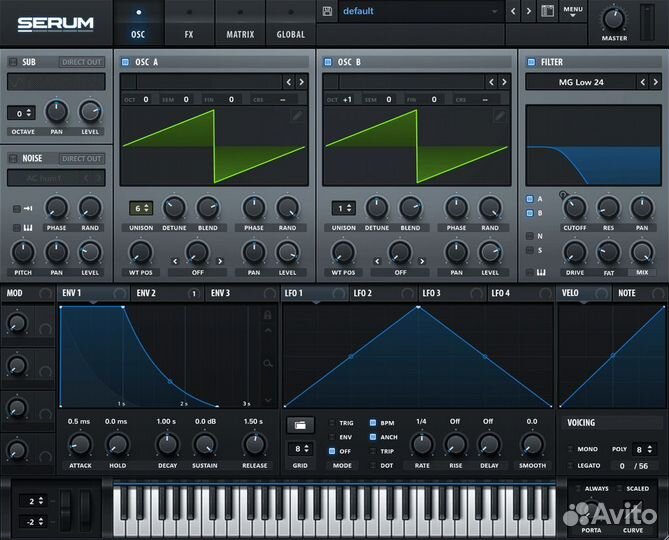Enable the SUB oscillator
Viewport: 669px width, 540px height.
click(13, 62)
